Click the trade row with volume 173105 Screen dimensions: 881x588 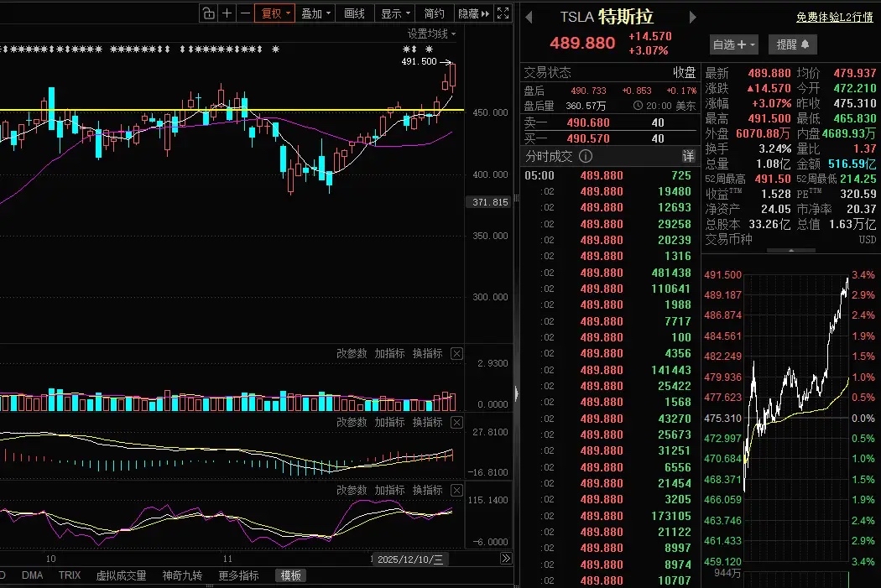pos(610,516)
